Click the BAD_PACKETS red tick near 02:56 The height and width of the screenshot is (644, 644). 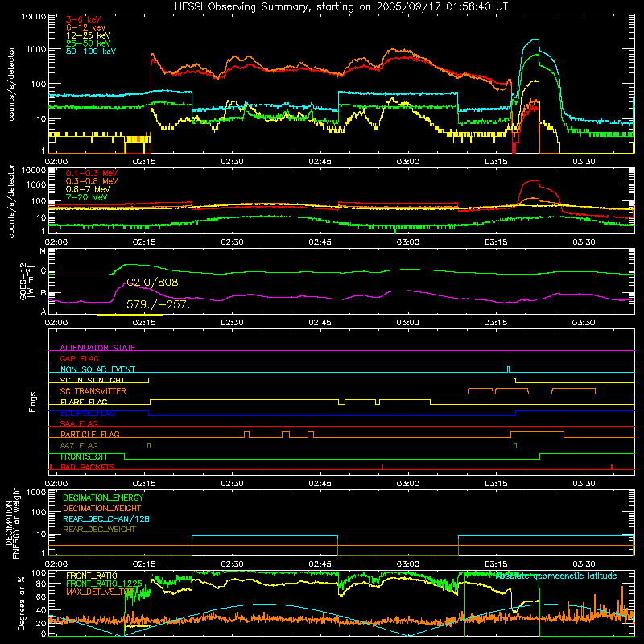coord(383,467)
